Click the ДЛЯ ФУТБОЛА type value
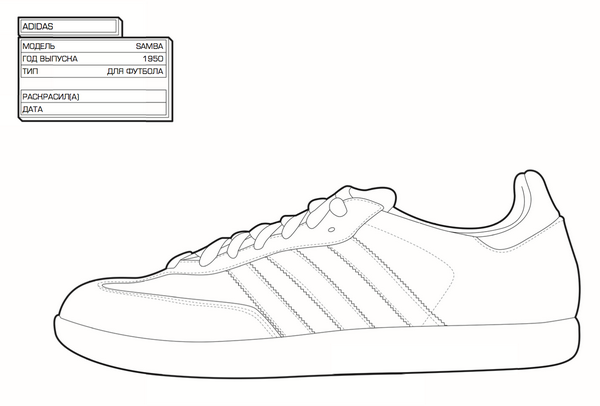Viewport: 600px width, 406px height. [x=136, y=72]
